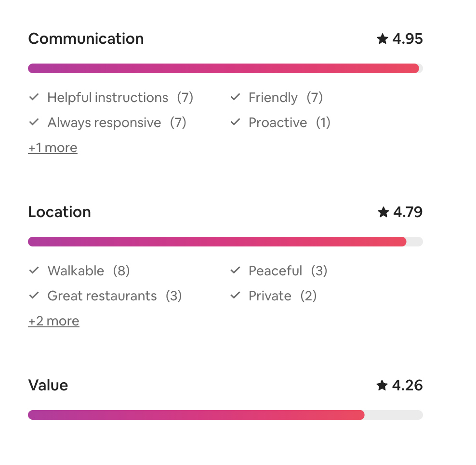Click the checkmark next to Helpful instructions

pos(34,97)
